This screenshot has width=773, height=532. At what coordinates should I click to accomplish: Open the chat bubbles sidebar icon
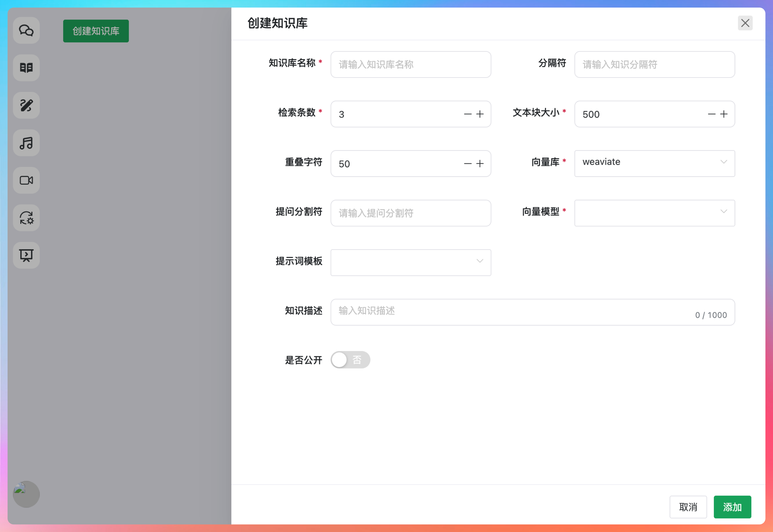coord(26,30)
